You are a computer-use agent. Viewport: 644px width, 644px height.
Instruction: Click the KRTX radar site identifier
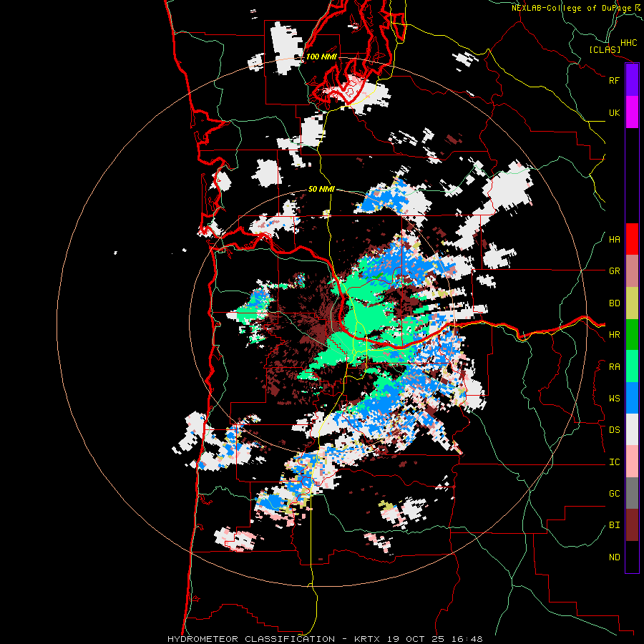click(x=368, y=639)
